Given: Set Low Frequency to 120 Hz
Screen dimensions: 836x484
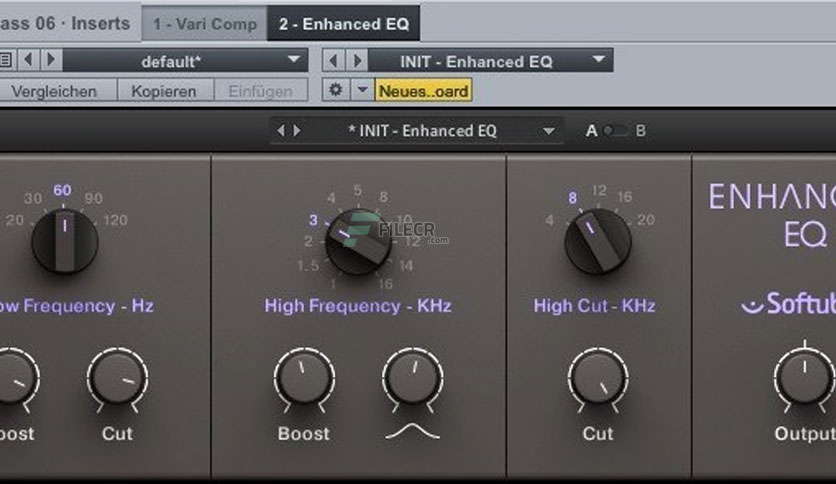Looking at the screenshot, I should 116,220.
